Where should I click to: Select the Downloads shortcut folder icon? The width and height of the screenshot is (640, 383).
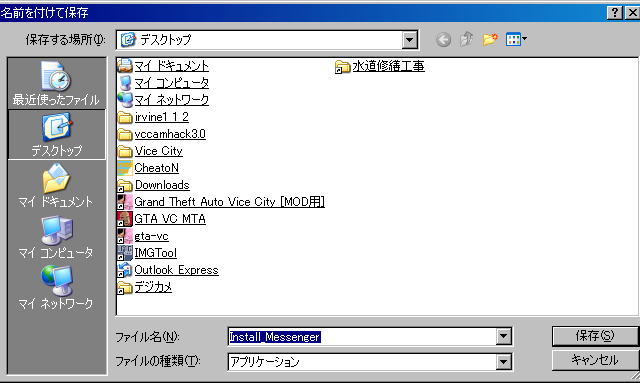125,185
